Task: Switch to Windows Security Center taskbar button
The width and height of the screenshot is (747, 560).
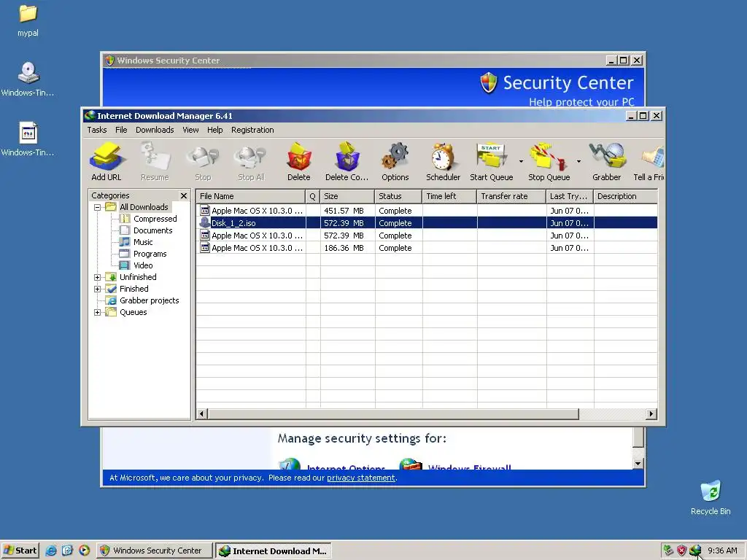Action: (155, 551)
